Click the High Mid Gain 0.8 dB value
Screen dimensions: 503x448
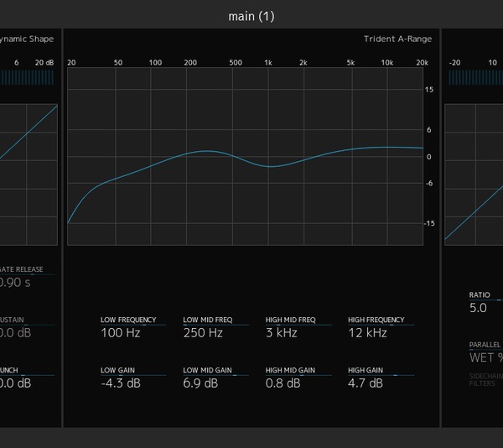point(283,383)
